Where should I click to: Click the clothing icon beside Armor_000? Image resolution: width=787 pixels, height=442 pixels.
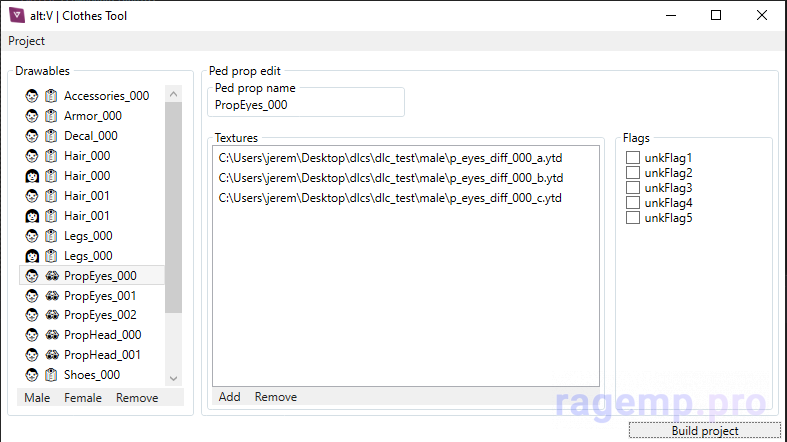click(x=51, y=116)
